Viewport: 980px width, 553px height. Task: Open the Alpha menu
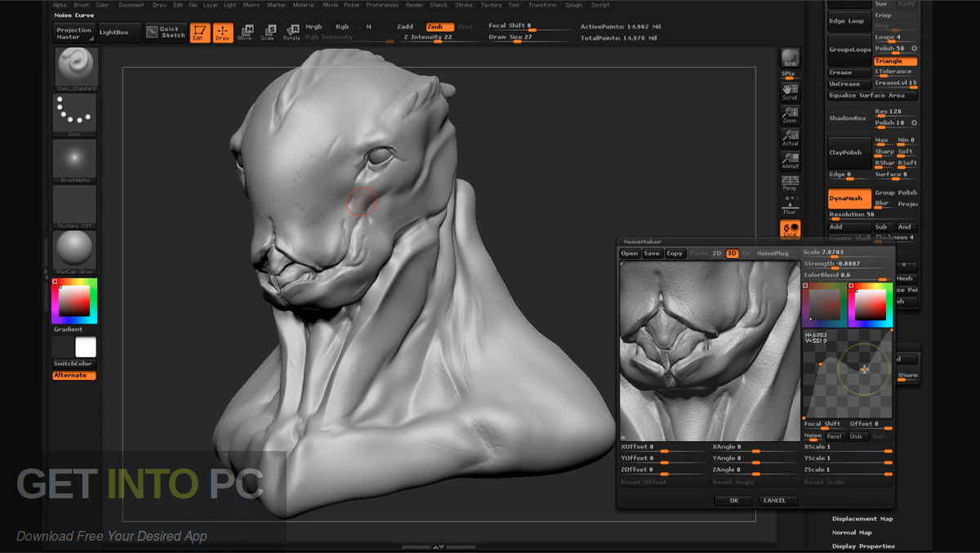click(59, 5)
